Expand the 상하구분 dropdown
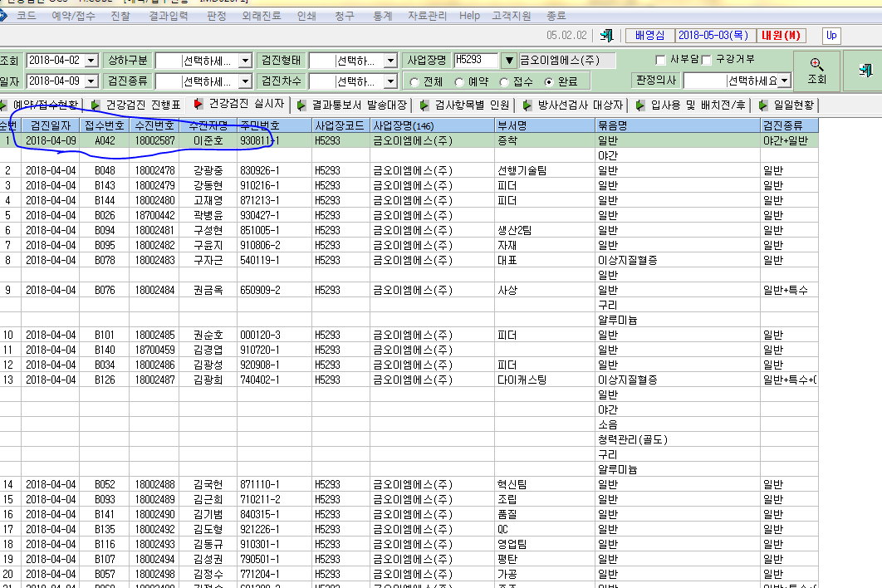This screenshot has height=588, width=882. (x=245, y=61)
